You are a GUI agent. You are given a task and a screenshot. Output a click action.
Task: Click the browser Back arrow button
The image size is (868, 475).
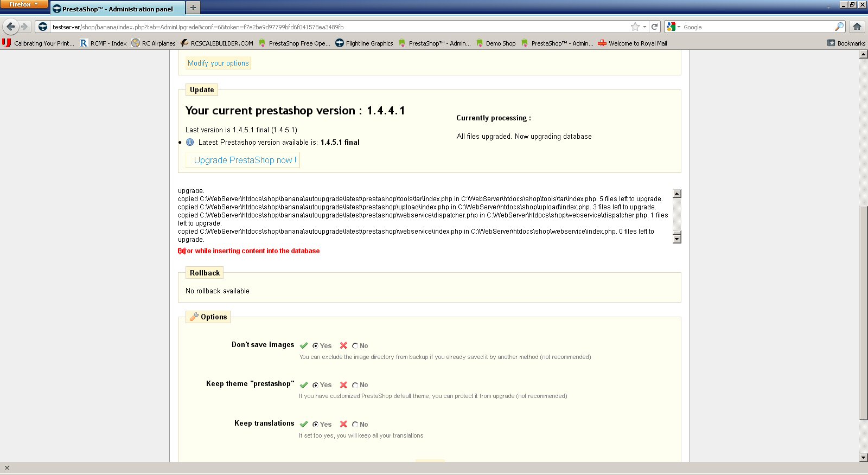point(11,27)
